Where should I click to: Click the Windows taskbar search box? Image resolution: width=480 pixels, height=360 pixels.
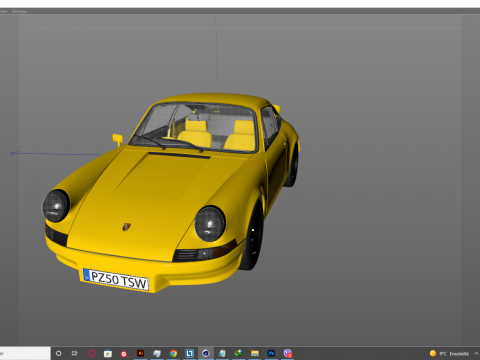tap(25, 353)
